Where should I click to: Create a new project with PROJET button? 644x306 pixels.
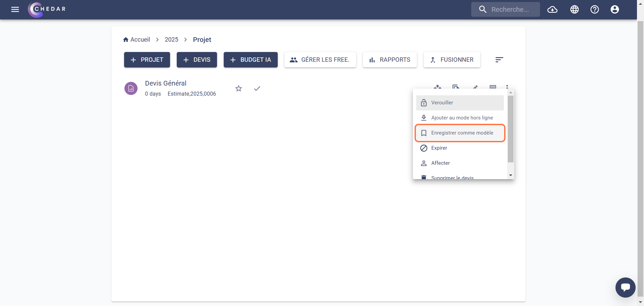147,60
